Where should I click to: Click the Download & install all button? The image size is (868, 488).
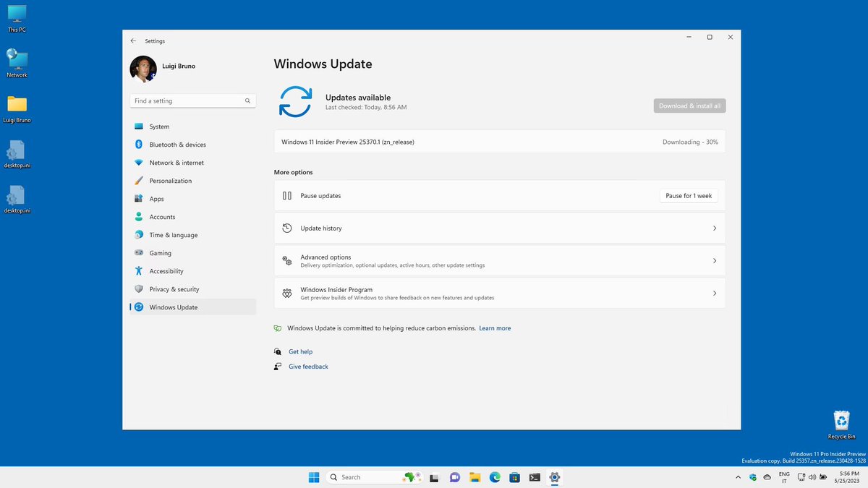pos(689,106)
